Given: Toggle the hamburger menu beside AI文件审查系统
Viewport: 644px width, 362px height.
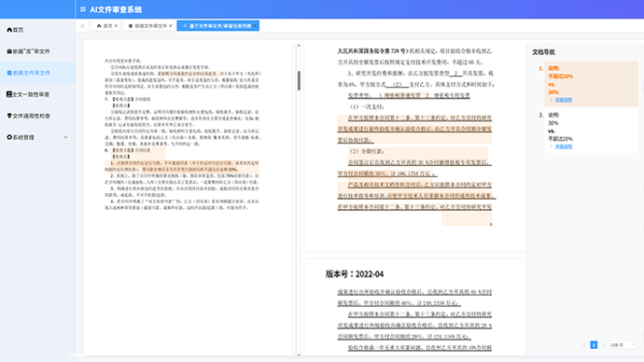Looking at the screenshot, I should tap(82, 9).
